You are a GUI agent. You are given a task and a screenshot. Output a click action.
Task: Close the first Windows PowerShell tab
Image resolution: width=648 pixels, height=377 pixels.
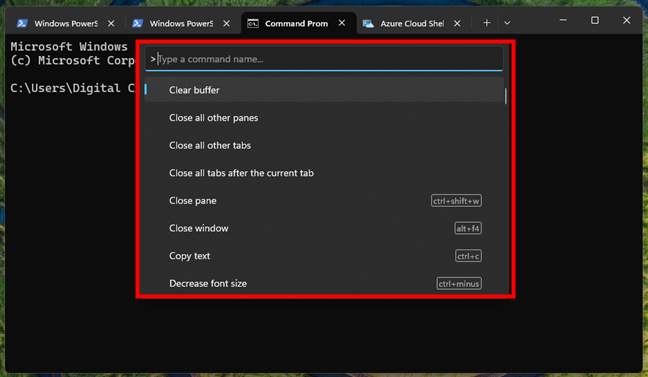click(x=111, y=24)
